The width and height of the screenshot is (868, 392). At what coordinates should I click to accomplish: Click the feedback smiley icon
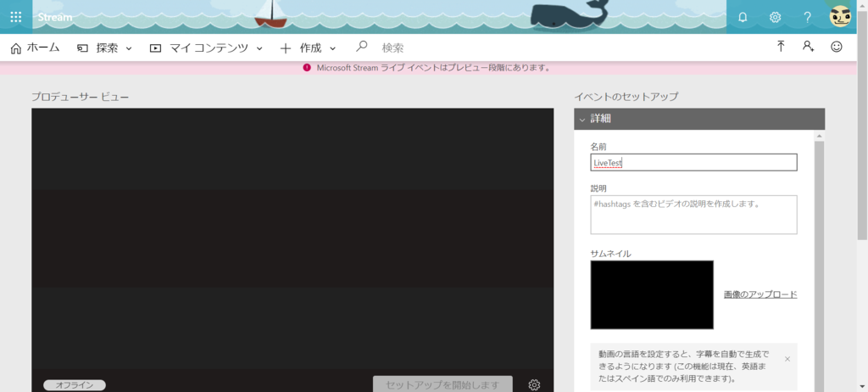pyautogui.click(x=837, y=47)
